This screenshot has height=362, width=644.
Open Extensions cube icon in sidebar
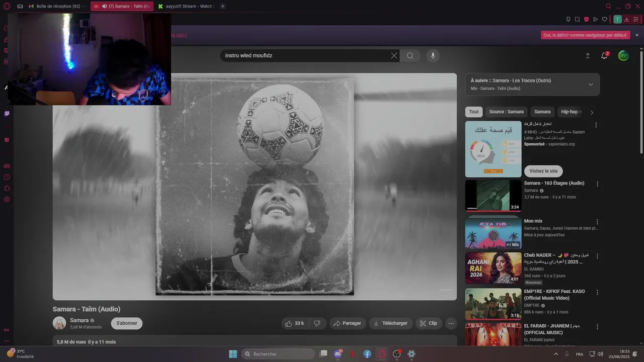click(7, 188)
